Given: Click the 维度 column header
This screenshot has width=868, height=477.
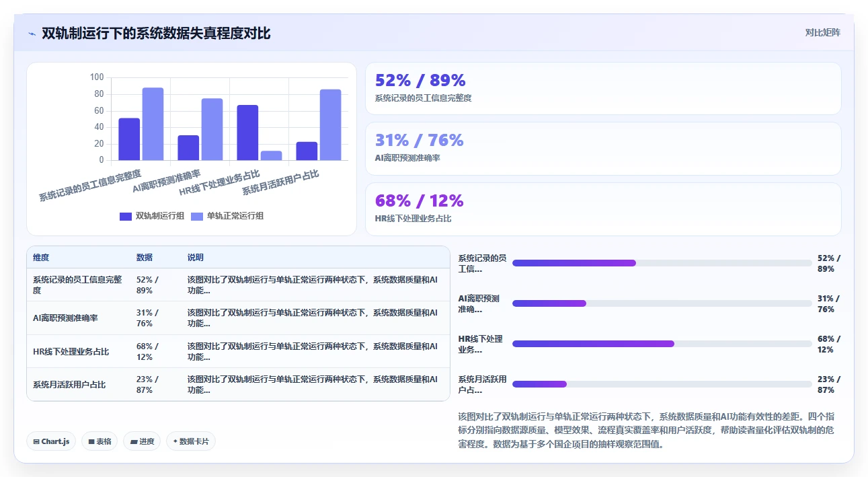Looking at the screenshot, I should pyautogui.click(x=41, y=258).
